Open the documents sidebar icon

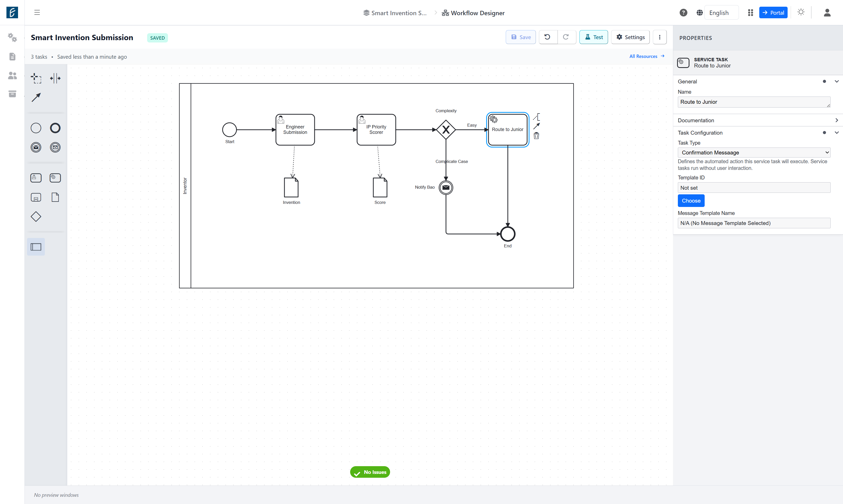pyautogui.click(x=12, y=56)
